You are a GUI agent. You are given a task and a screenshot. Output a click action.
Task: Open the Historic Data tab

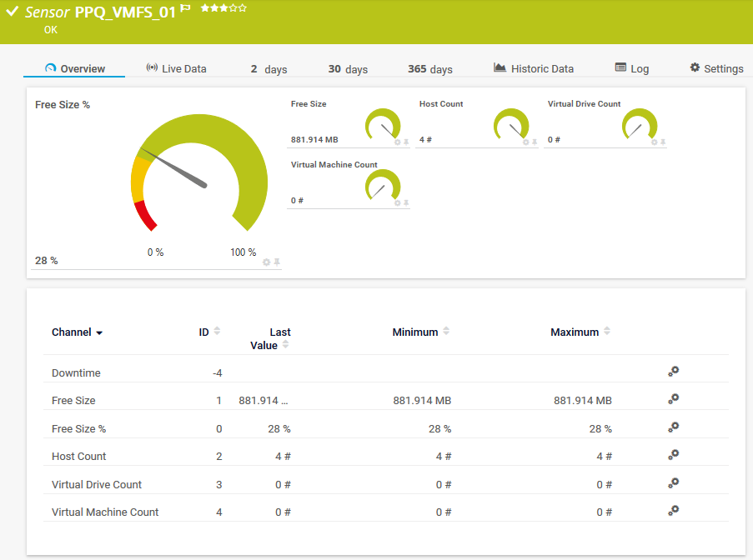click(x=534, y=69)
